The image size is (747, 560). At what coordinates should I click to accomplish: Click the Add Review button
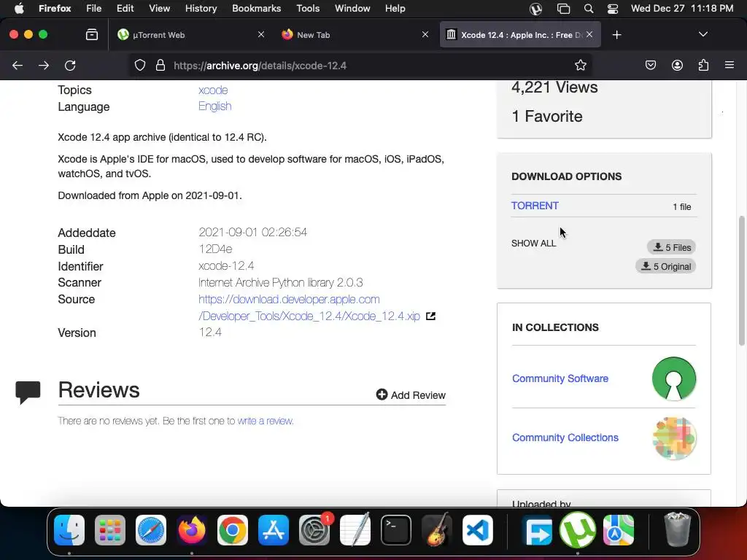tap(411, 394)
